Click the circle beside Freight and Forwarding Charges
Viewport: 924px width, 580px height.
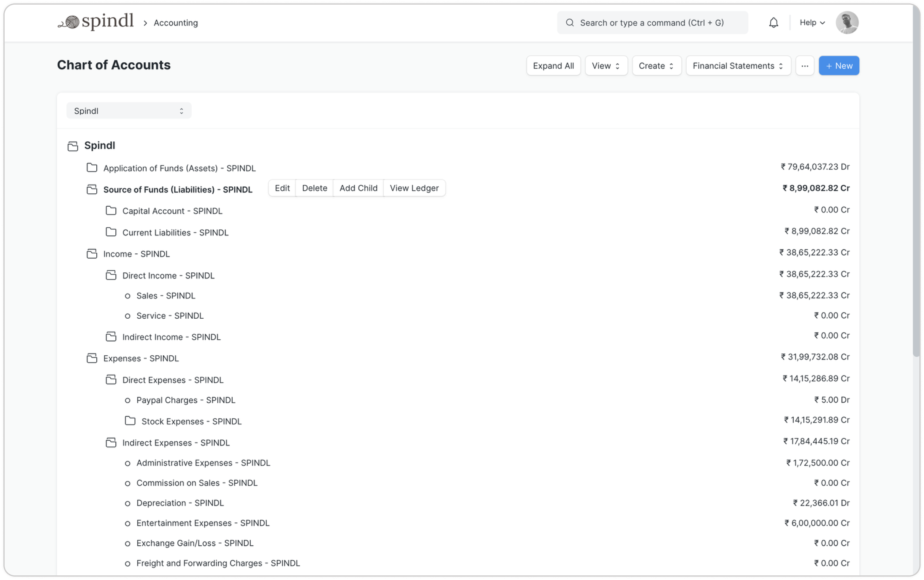tap(127, 563)
